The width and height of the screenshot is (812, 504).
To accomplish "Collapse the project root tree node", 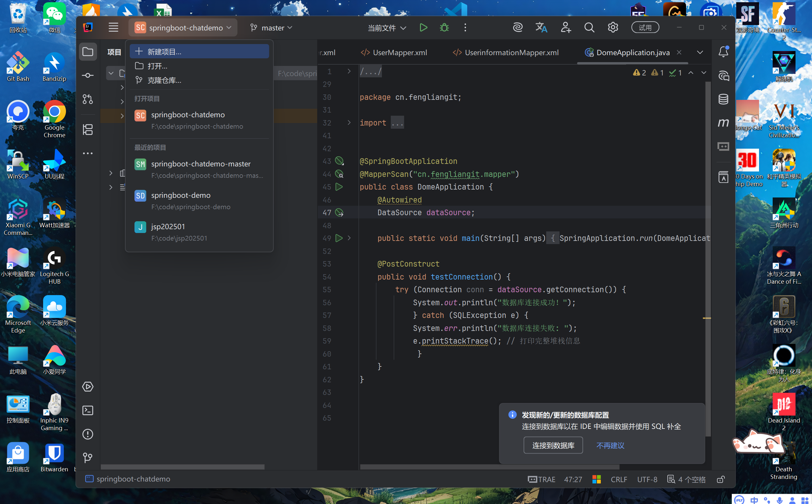I will 111,73.
